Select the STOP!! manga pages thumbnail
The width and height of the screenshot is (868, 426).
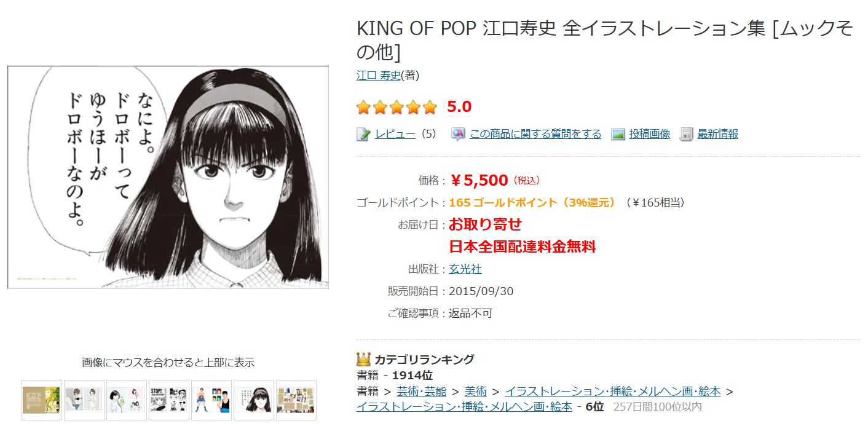tap(169, 400)
